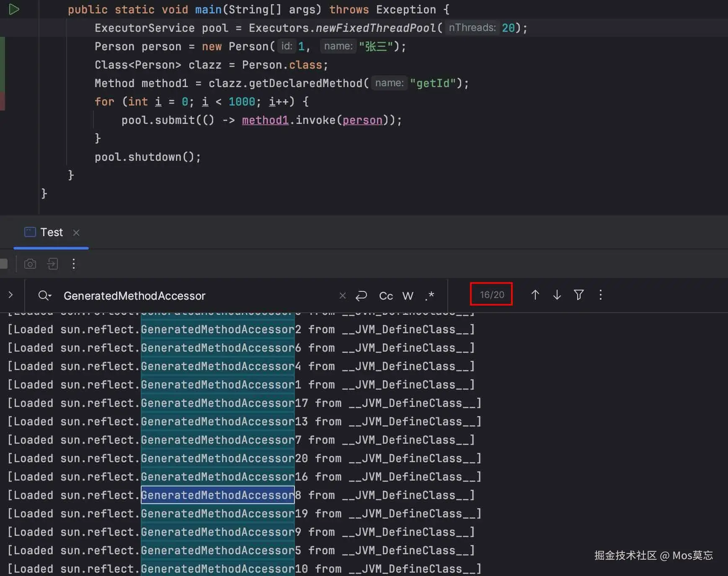The height and width of the screenshot is (576, 728).
Task: Toggle Words W search option
Action: (x=408, y=296)
